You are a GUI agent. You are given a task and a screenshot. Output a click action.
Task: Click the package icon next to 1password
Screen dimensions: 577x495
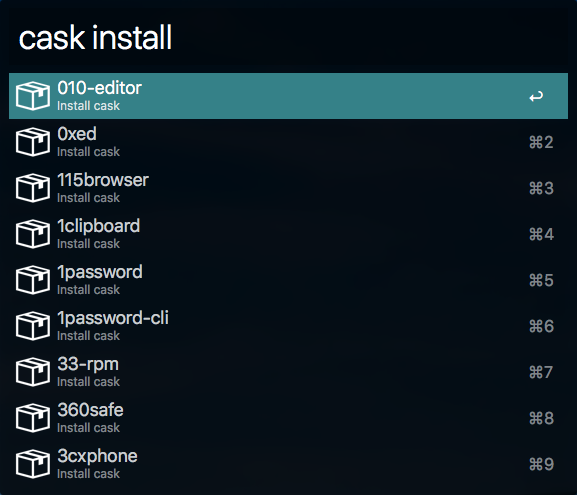pos(33,280)
